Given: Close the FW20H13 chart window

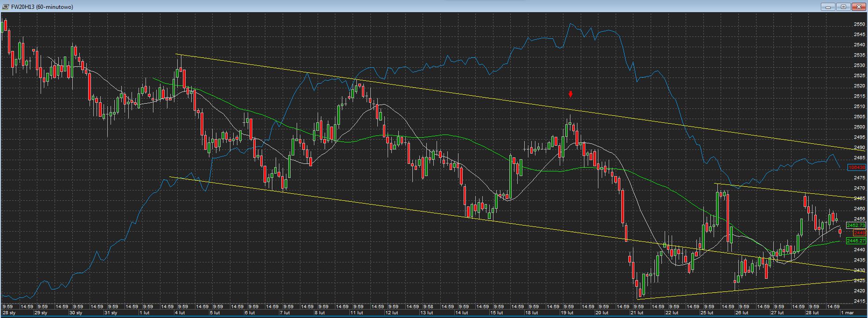Looking at the screenshot, I should (858, 7).
